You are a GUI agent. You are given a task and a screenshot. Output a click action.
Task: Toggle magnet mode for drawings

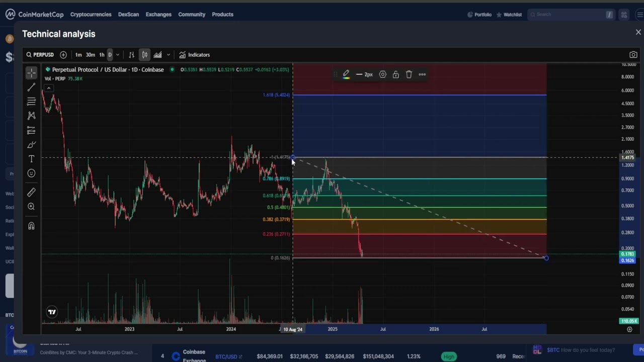pyautogui.click(x=31, y=226)
